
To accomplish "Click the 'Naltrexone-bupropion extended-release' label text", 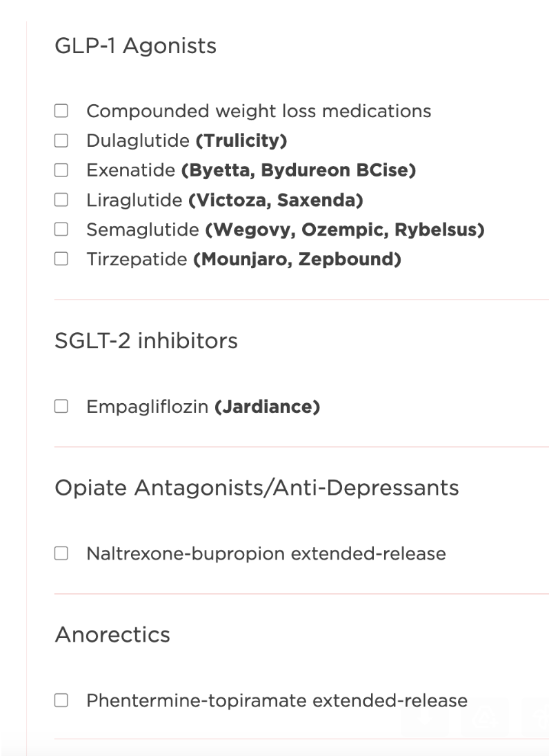I will click(266, 553).
